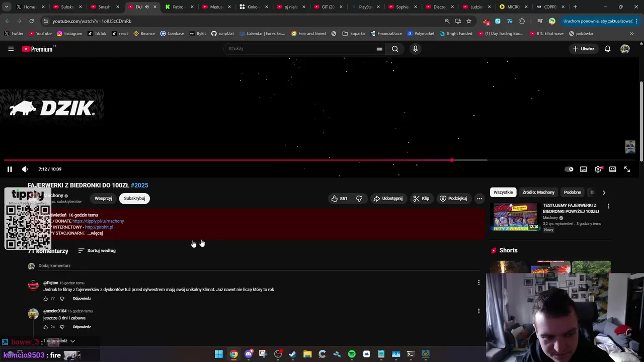Image resolution: width=644 pixels, height=362 pixels.
Task: Open the account avatar menu
Action: point(625,49)
